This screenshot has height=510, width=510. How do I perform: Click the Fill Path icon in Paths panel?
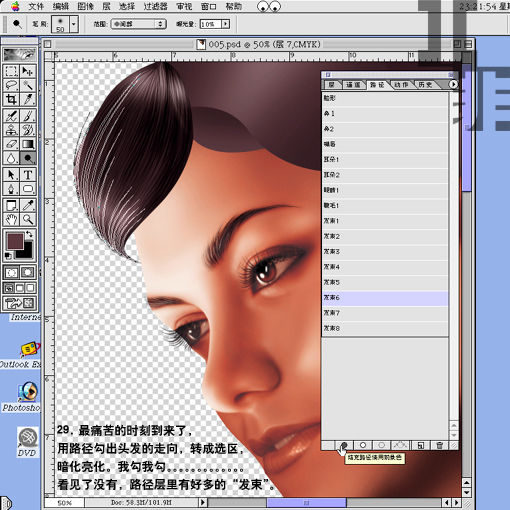point(344,445)
